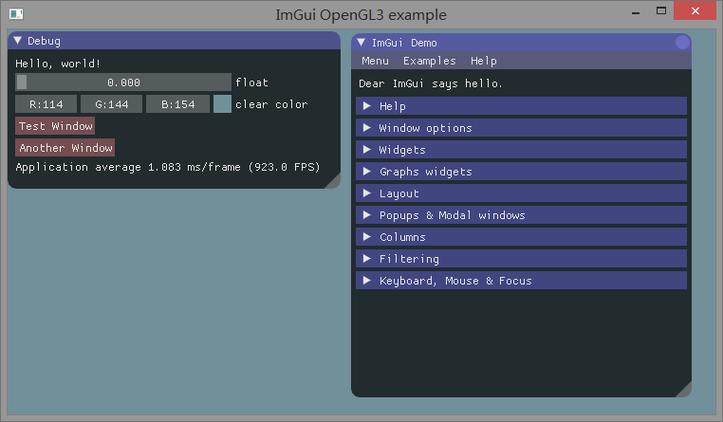Expand the Columns section
The image size is (723, 422).
521,237
